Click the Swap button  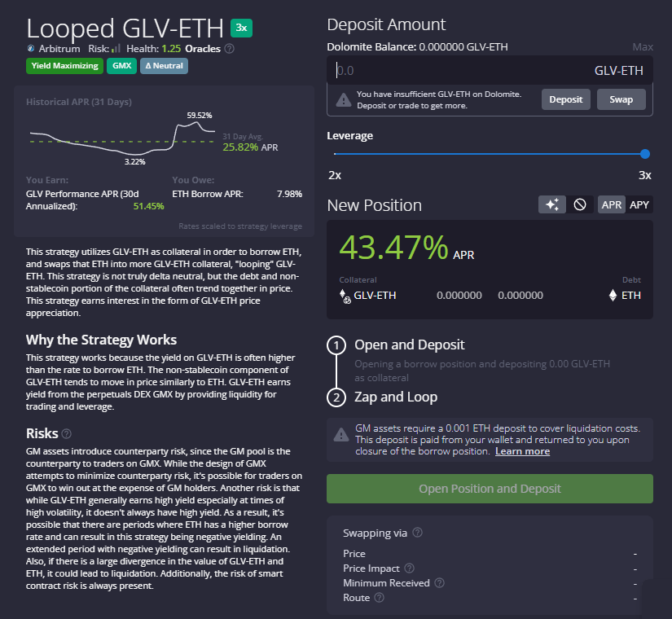click(621, 99)
